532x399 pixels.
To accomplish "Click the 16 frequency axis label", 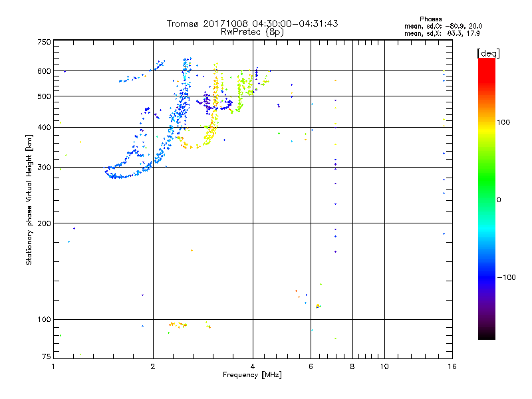I will 452,366.
